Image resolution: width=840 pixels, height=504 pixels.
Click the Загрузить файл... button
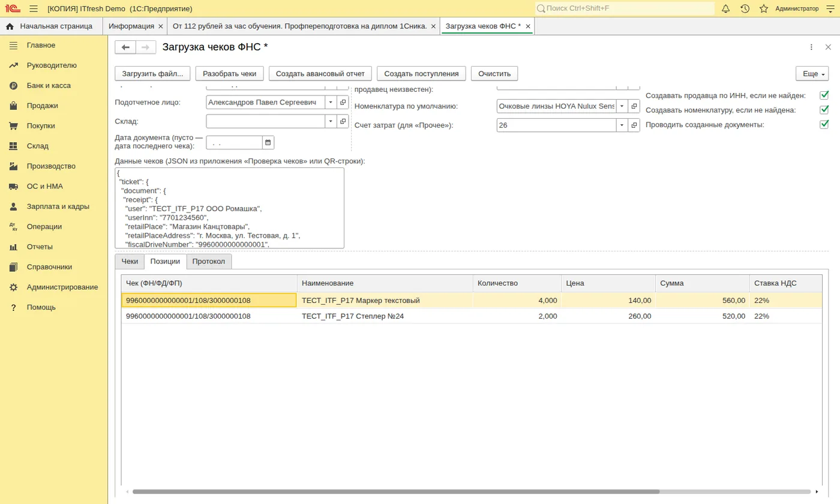pos(153,74)
